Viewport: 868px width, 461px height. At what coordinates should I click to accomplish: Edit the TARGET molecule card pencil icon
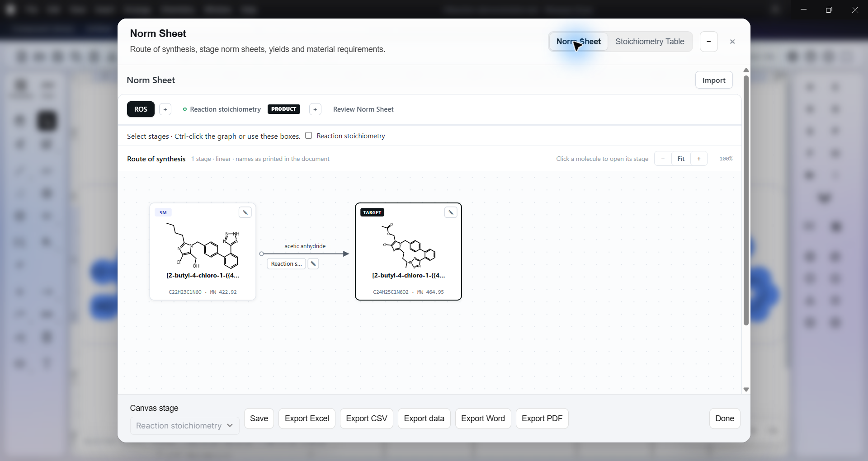451,212
